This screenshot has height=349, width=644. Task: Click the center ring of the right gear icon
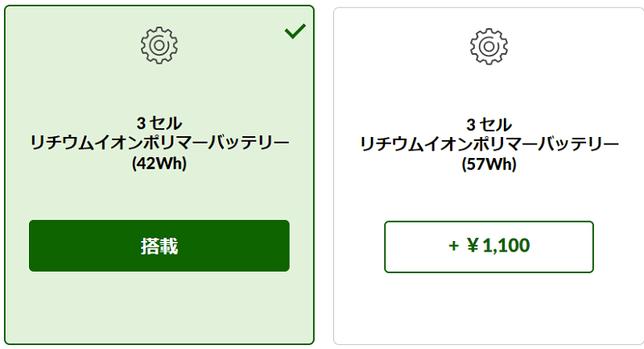[x=489, y=47]
